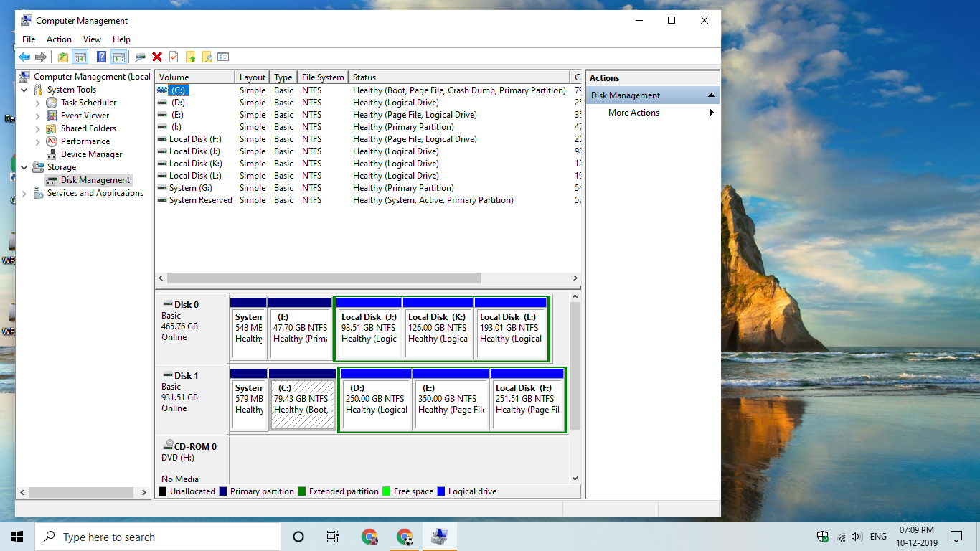This screenshot has height=551, width=980.
Task: Sort by the Status column header
Action: tap(459, 77)
